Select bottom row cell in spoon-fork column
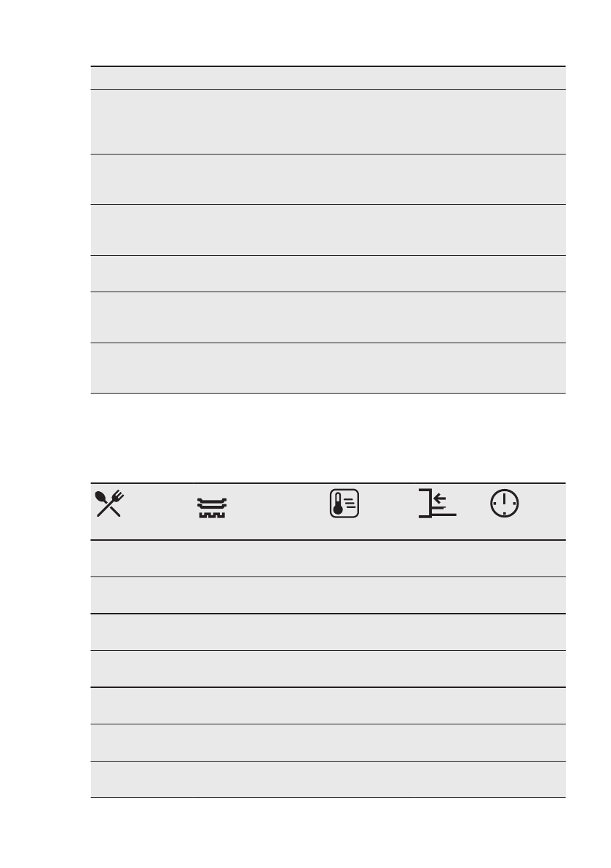 coord(142,779)
